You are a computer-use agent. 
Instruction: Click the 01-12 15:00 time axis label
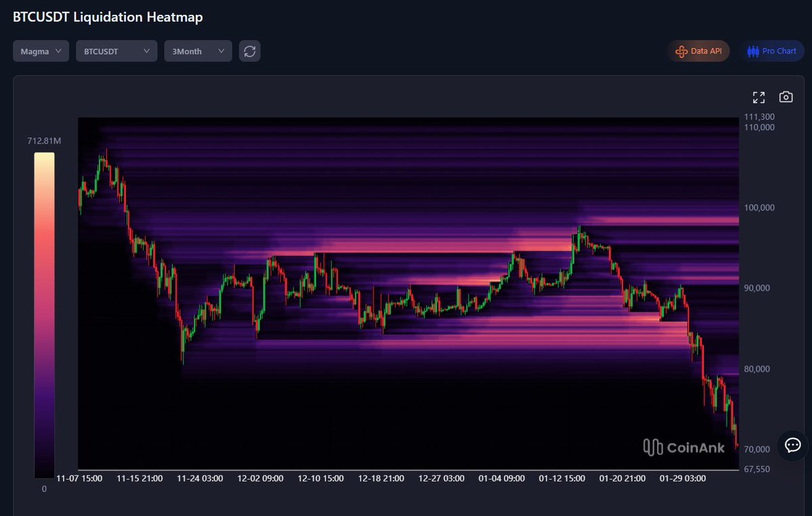click(x=562, y=479)
